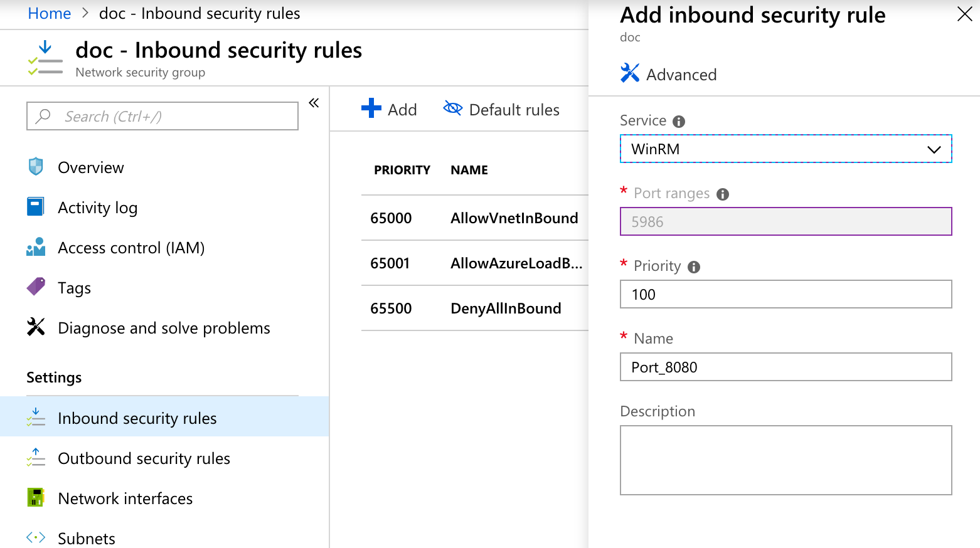Image resolution: width=980 pixels, height=548 pixels.
Task: Sort by NAME column header
Action: [x=469, y=170]
